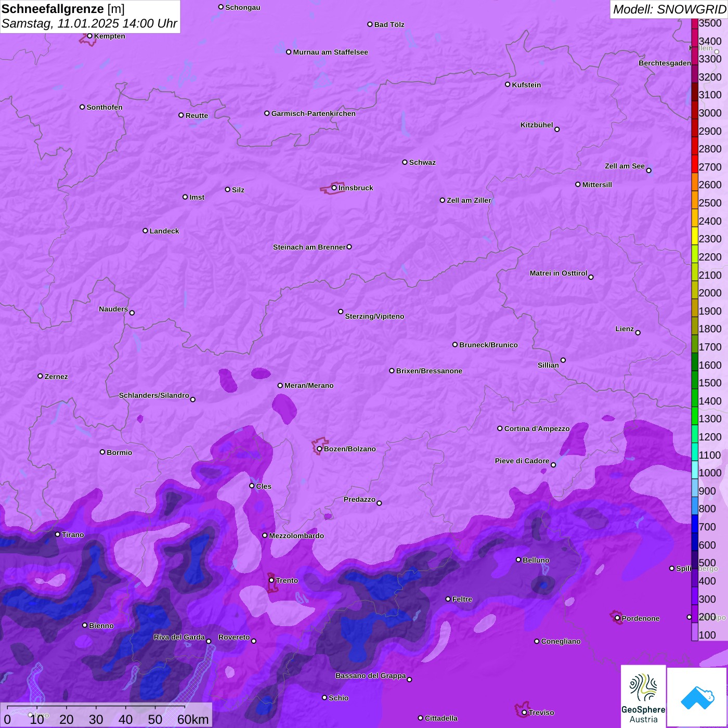Click the Bruneck/Brunico label
728x728 pixels.
click(x=488, y=345)
